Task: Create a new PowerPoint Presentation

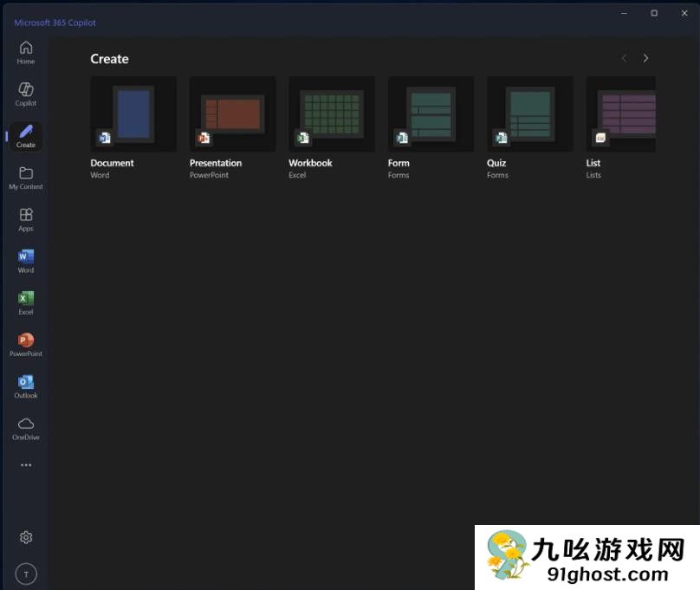Action: tap(232, 113)
